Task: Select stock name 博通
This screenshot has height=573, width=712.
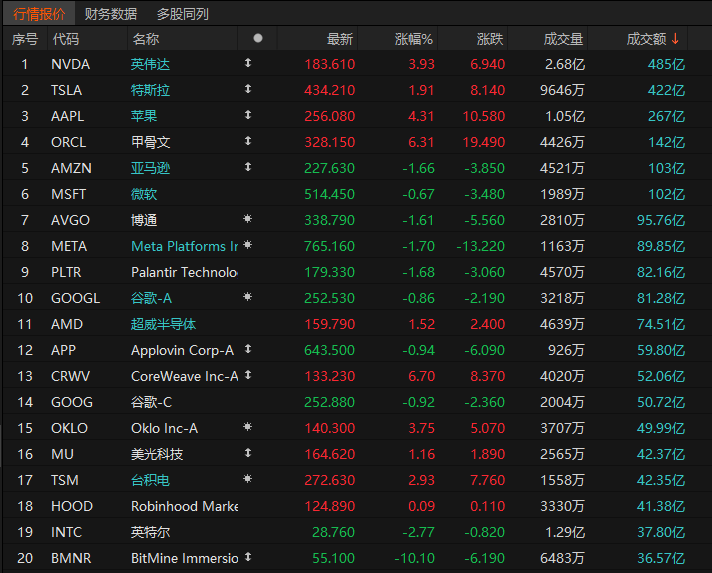Action: 144,220
